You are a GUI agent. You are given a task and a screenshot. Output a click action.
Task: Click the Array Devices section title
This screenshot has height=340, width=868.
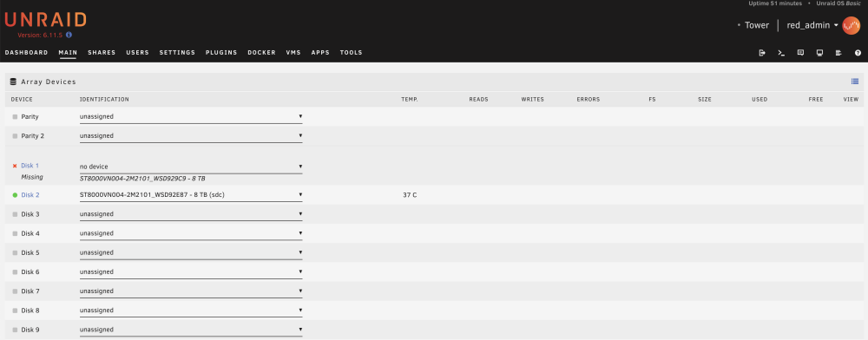49,82
